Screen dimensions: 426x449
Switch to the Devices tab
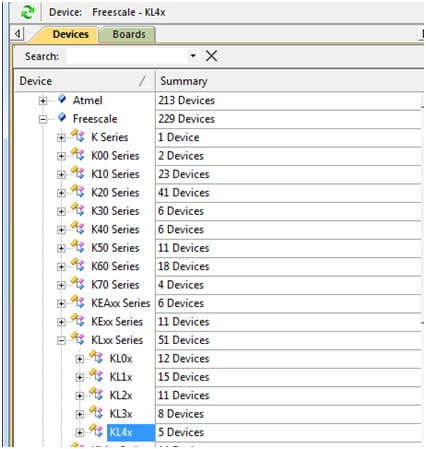click(70, 34)
